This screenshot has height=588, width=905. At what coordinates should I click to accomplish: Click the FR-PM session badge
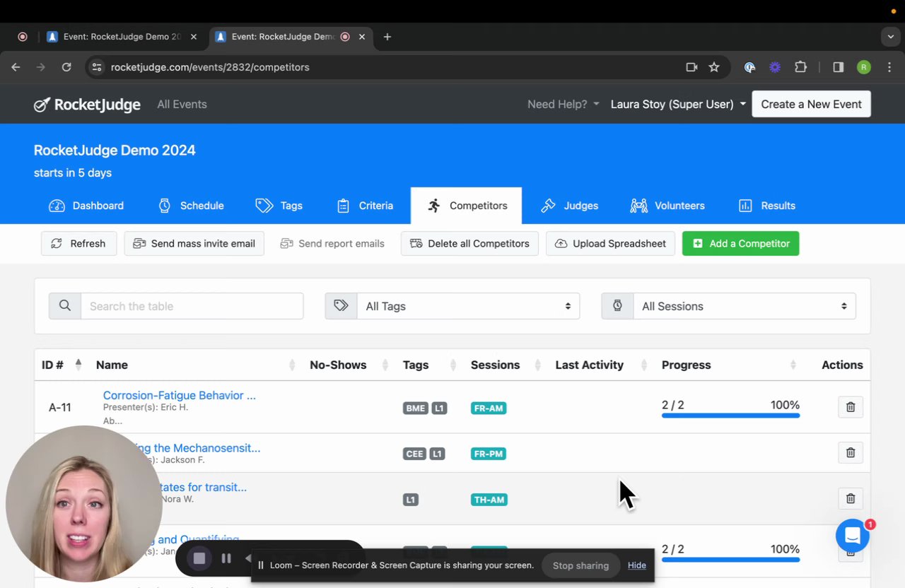coord(489,454)
